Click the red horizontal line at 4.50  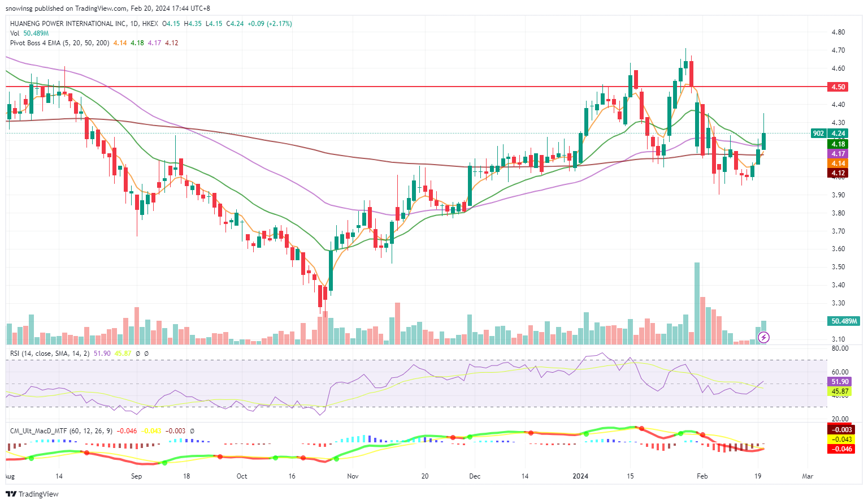pos(415,87)
